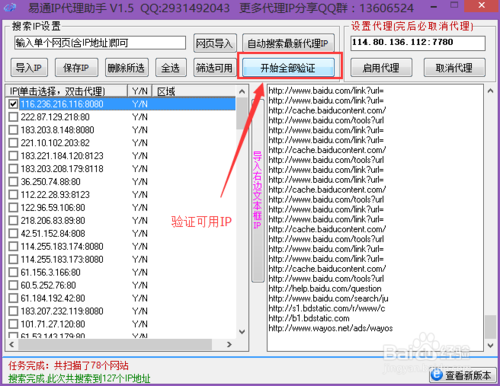The image size is (500, 386).
Task: Click IP list horizontal scroll right arrow
Action: (229, 344)
